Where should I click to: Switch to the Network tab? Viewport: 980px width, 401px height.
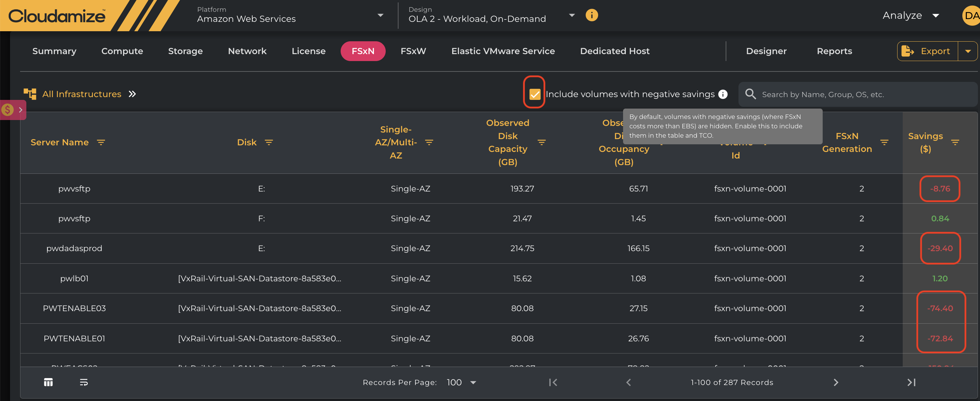tap(247, 51)
